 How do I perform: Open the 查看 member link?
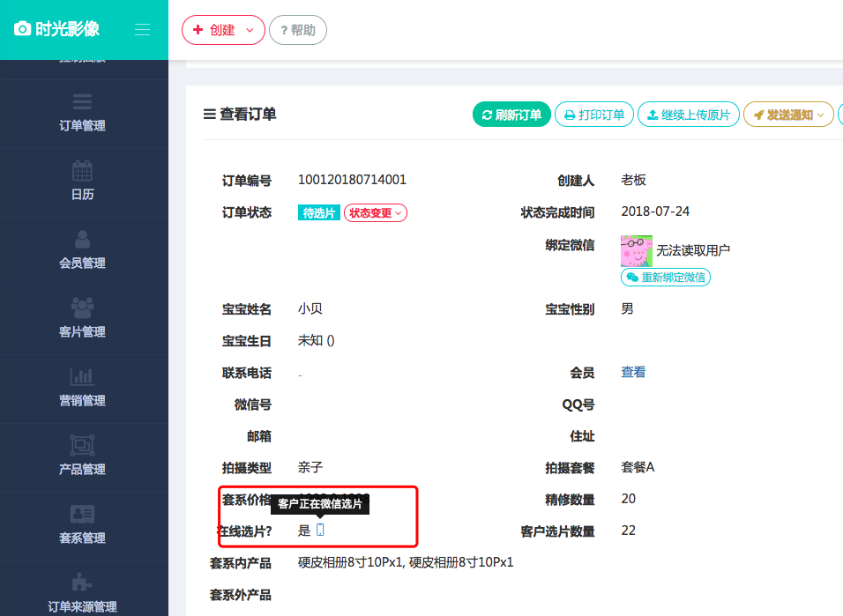click(633, 372)
